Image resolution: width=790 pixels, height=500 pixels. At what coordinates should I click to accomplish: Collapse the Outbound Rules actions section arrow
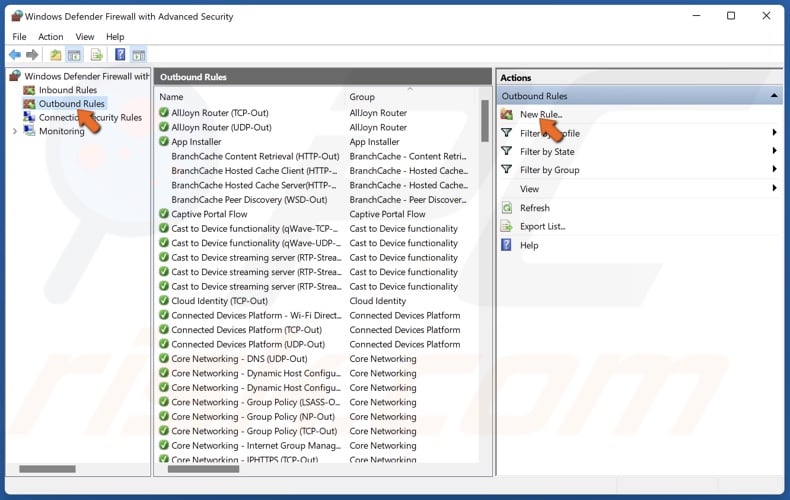pyautogui.click(x=774, y=96)
